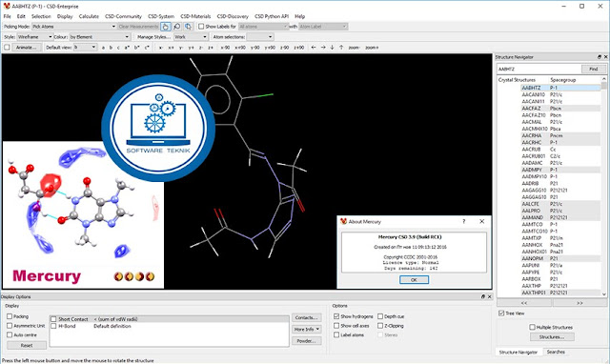This screenshot has height=364, width=610.
Task: Click the Manage Styles button
Action: [153, 36]
